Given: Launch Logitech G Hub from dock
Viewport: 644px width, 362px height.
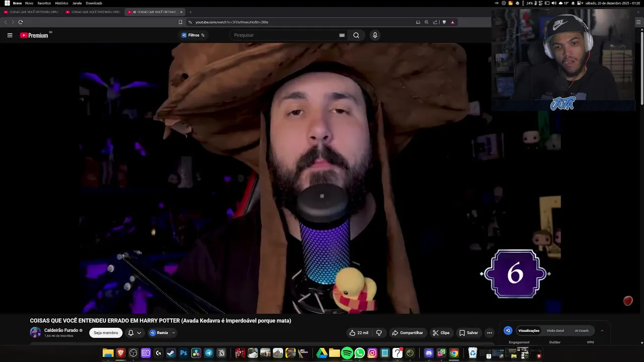Looking at the screenshot, I should pos(158,353).
